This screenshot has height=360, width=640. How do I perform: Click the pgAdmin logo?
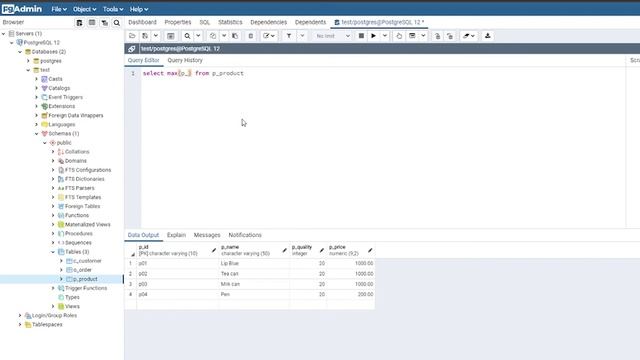[x=22, y=9]
